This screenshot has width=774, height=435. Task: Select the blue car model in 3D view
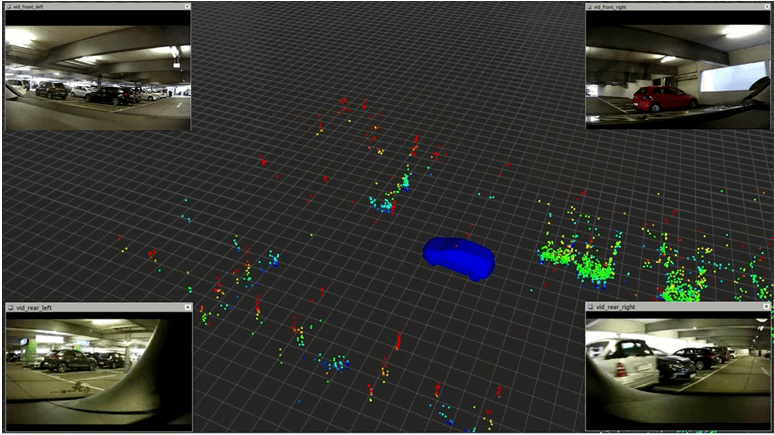458,257
